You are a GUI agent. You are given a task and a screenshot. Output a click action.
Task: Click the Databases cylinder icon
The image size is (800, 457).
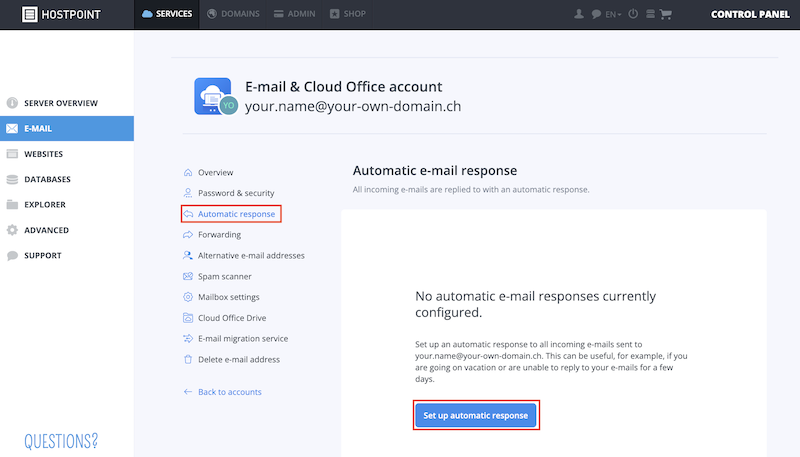tap(12, 179)
